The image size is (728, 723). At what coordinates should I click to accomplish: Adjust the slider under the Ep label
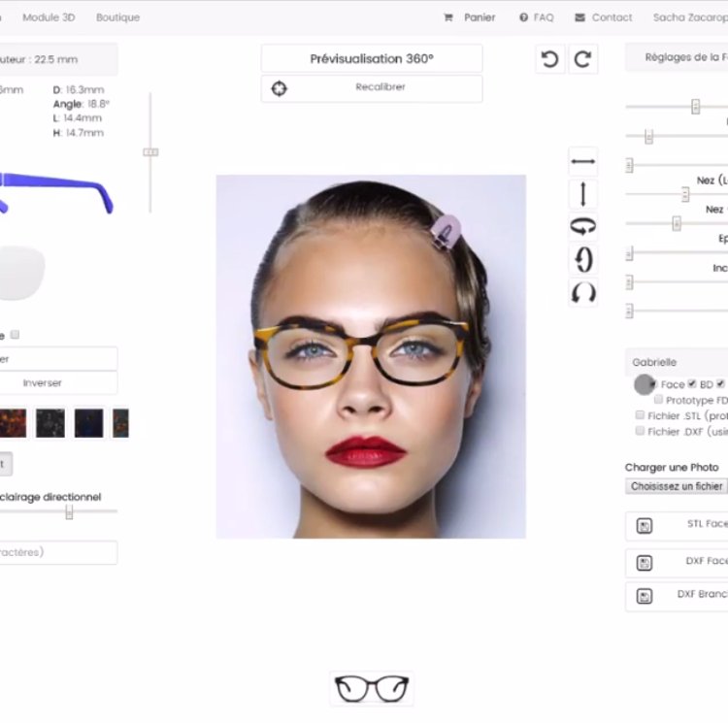[x=630, y=253]
